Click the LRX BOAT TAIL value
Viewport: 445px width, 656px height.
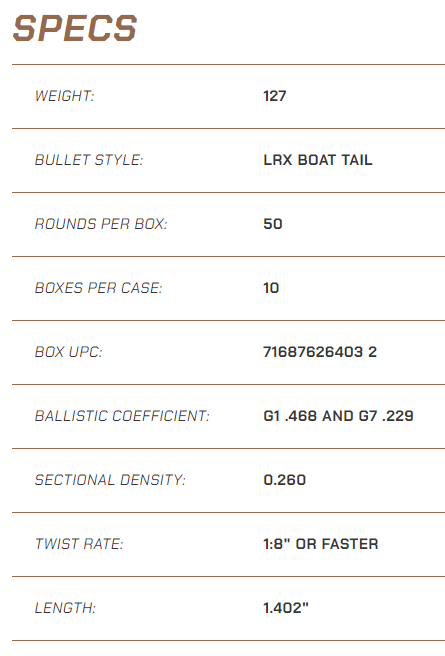click(318, 160)
